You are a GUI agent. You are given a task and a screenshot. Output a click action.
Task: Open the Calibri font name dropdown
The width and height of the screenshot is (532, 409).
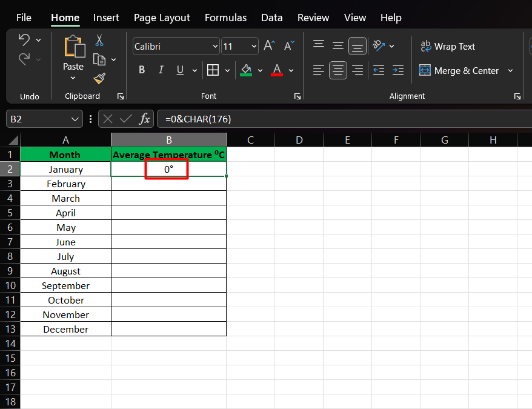point(215,46)
